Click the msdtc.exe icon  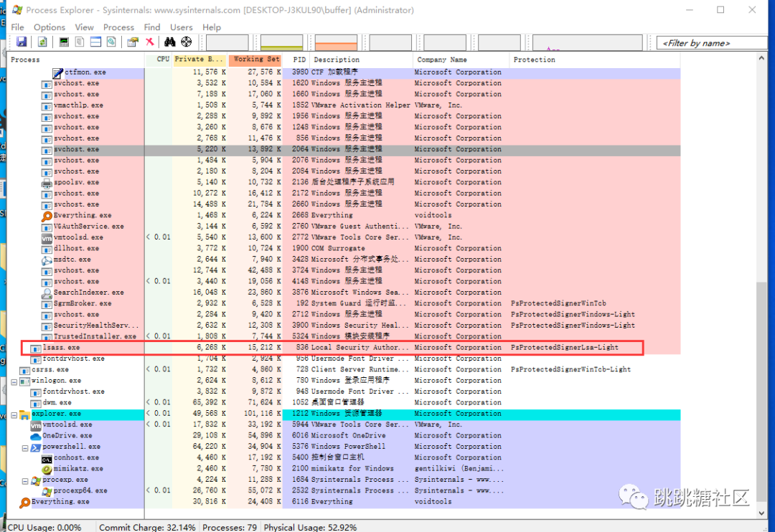[47, 260]
